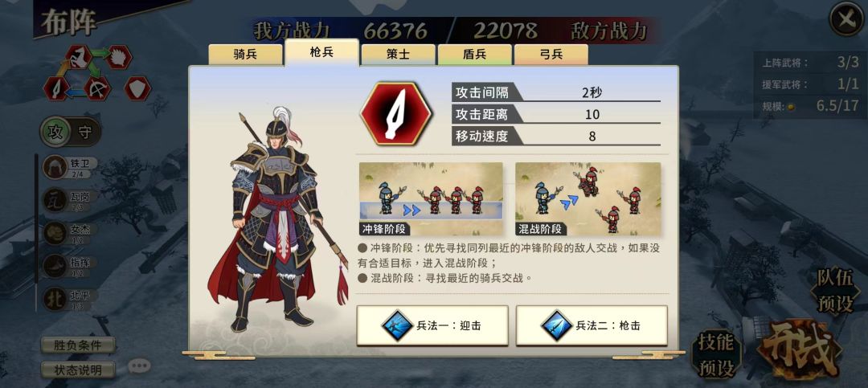This screenshot has height=388, width=868.
Task: Open the 盾兵 shield troop tab
Action: 474,55
